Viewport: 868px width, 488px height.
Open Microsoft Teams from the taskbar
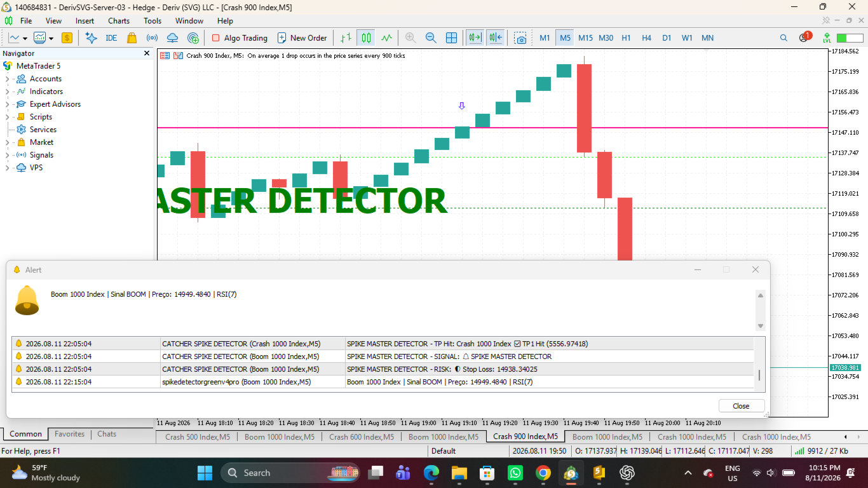tap(403, 473)
